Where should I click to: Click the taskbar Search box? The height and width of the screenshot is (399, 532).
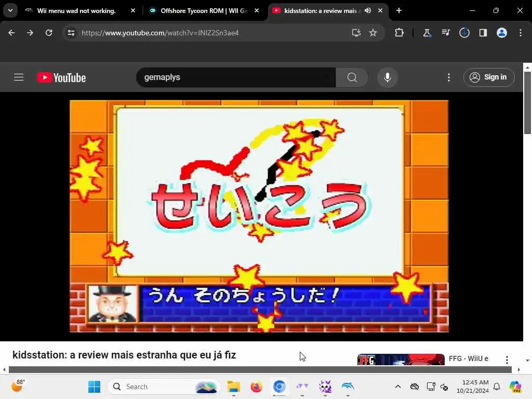pyautogui.click(x=164, y=387)
